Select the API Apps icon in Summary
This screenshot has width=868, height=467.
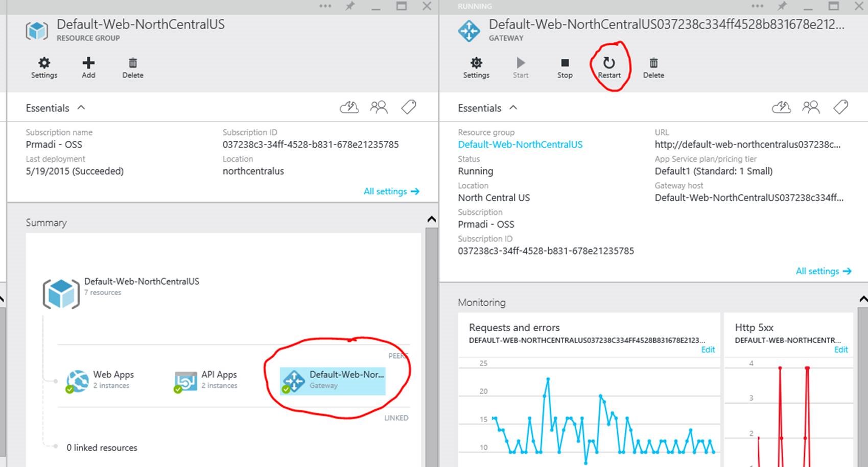(x=185, y=381)
